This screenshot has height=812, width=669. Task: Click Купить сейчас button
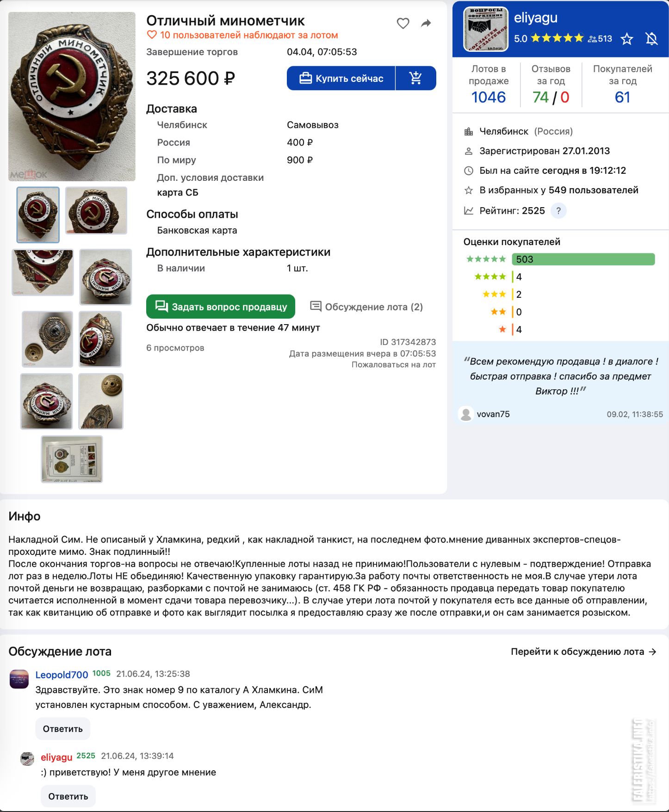point(341,78)
